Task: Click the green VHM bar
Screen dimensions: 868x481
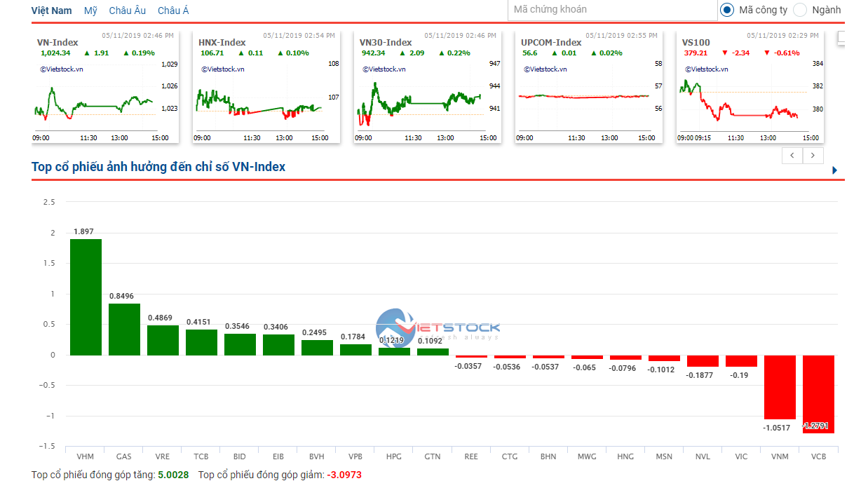Action: pyautogui.click(x=86, y=297)
